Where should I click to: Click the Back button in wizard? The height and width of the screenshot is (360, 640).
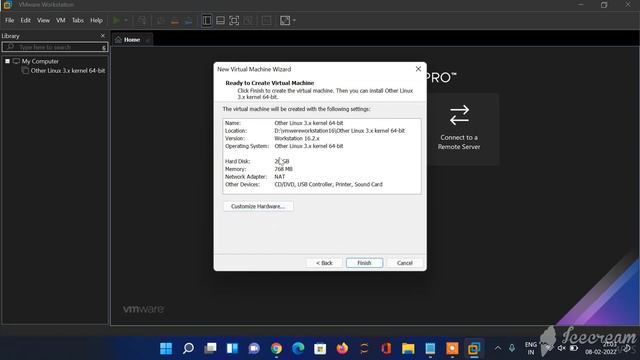tap(324, 263)
